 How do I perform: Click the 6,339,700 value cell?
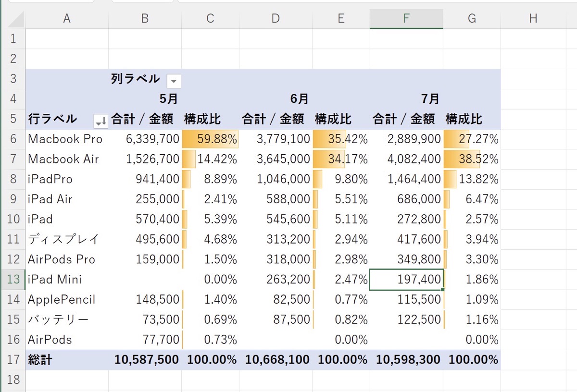(x=145, y=139)
